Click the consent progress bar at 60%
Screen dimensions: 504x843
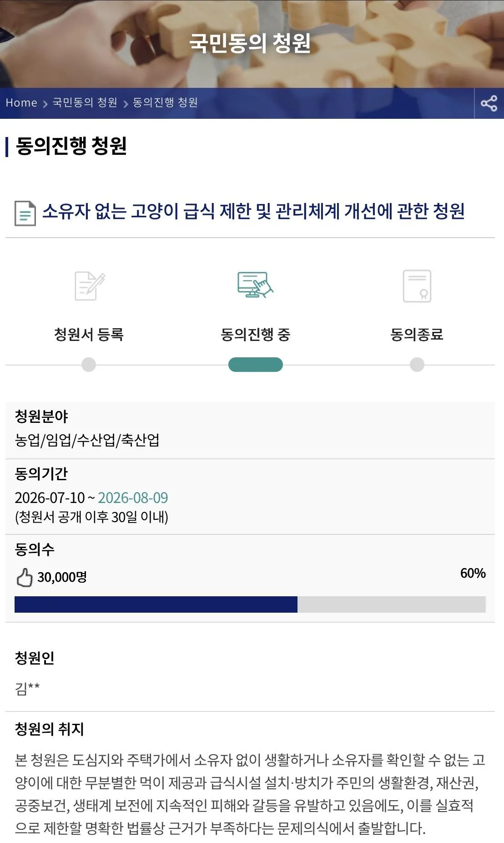click(250, 604)
